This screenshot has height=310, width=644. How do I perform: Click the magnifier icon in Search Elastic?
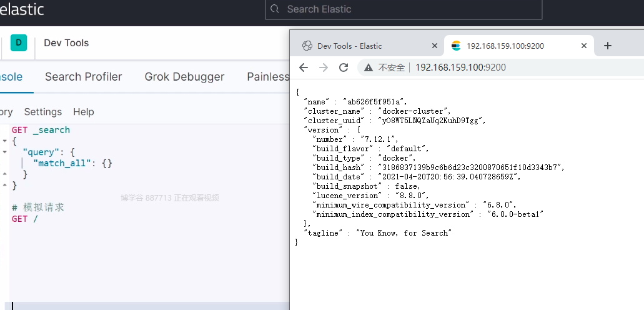click(x=275, y=9)
